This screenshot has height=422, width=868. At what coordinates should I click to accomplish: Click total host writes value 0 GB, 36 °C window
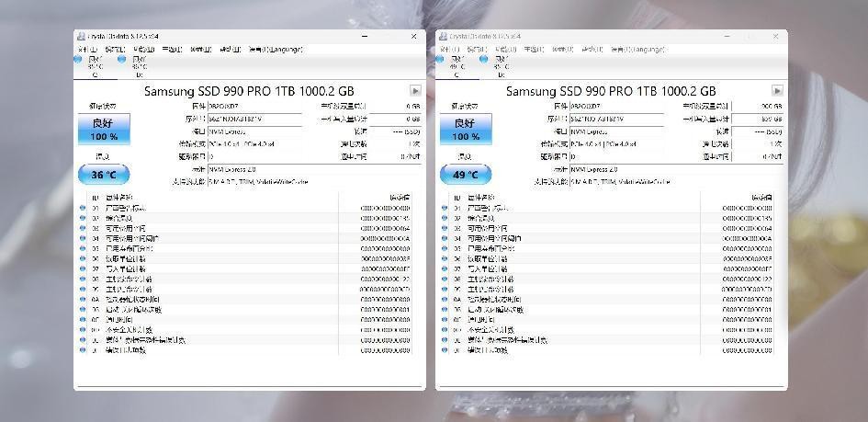pyautogui.click(x=395, y=119)
